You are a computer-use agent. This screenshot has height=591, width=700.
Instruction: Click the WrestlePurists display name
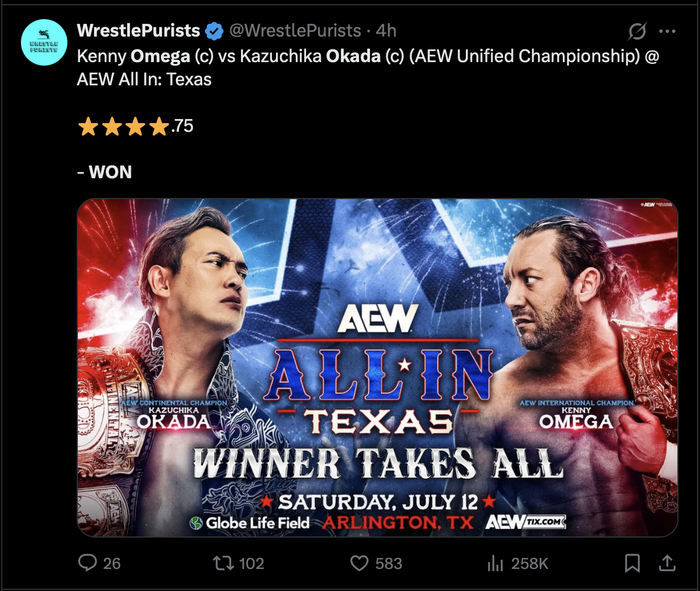139,31
